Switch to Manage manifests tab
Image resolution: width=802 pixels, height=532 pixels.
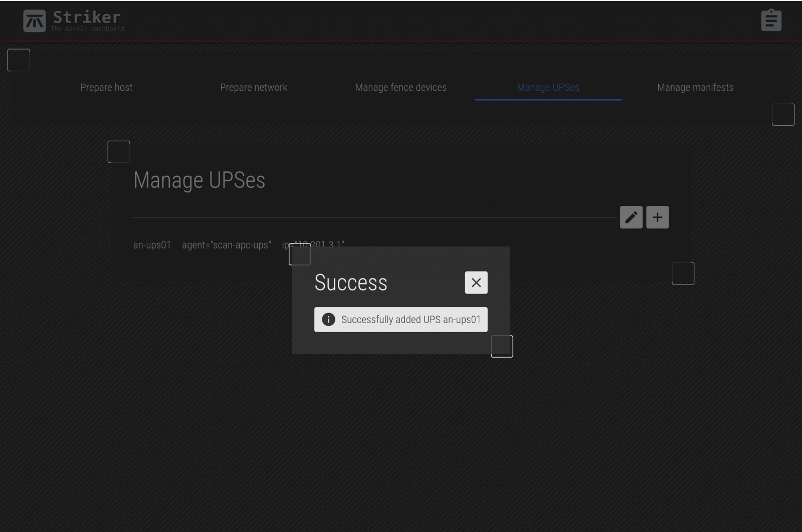(x=695, y=88)
